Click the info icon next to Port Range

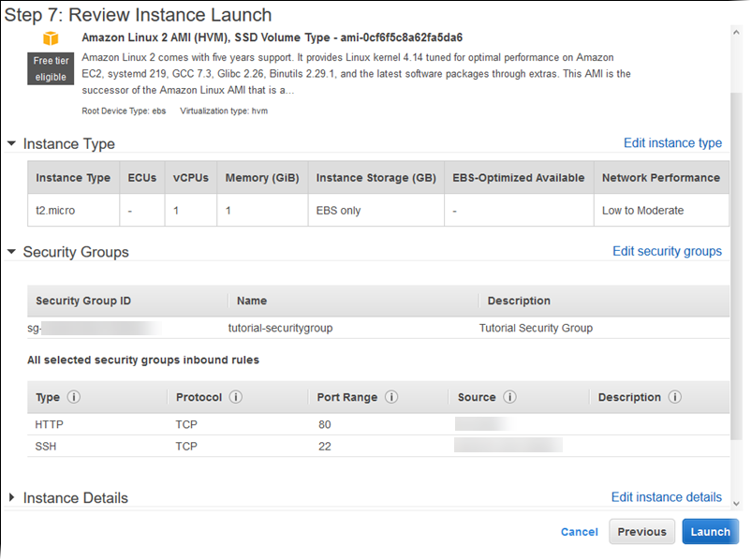click(391, 397)
